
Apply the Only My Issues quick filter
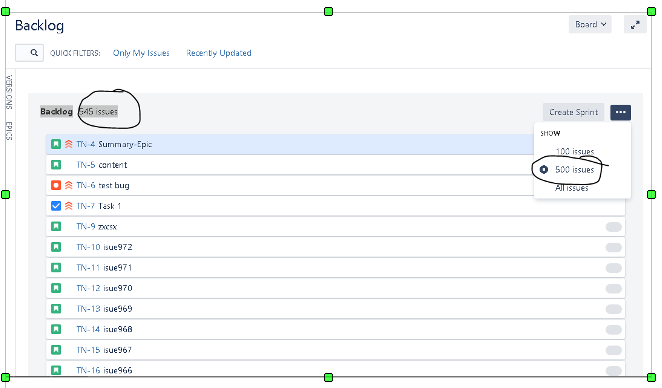(141, 53)
